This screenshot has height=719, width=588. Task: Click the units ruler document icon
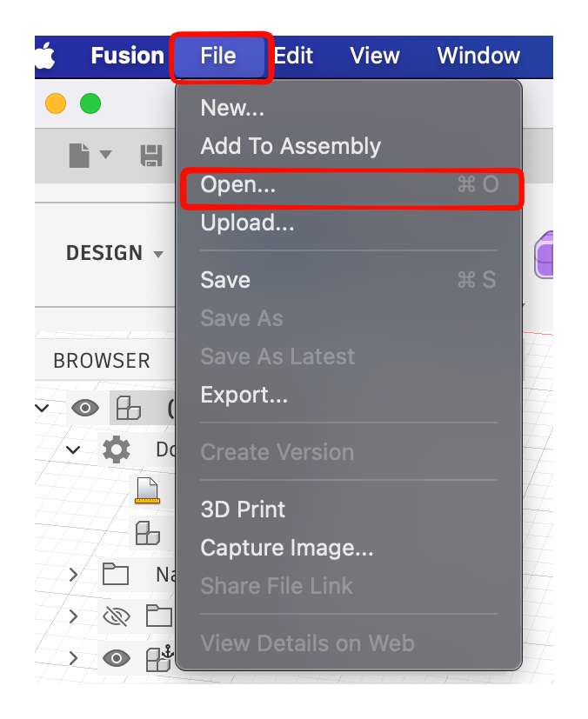click(x=147, y=491)
